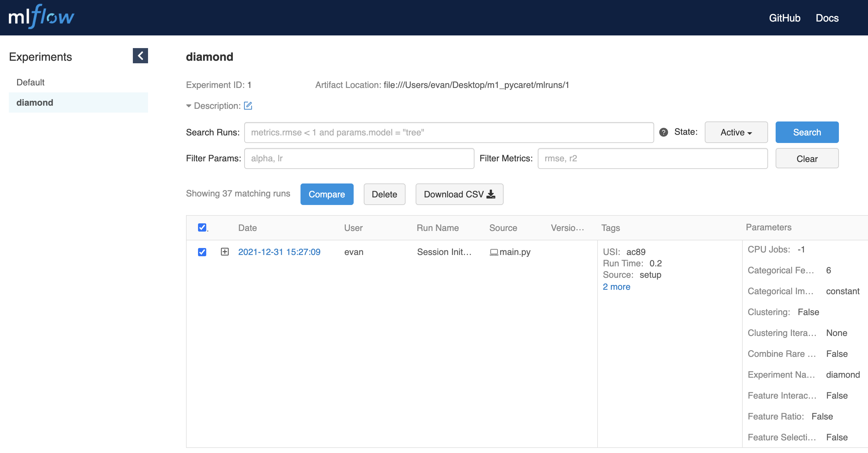Viewport: 868px width, 453px height.
Task: Show 2 more tags
Action: pos(616,287)
